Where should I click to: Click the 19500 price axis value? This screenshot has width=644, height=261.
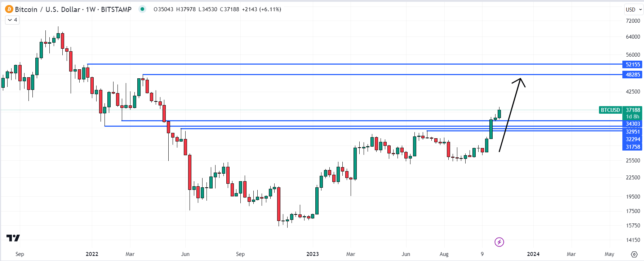coord(633,196)
